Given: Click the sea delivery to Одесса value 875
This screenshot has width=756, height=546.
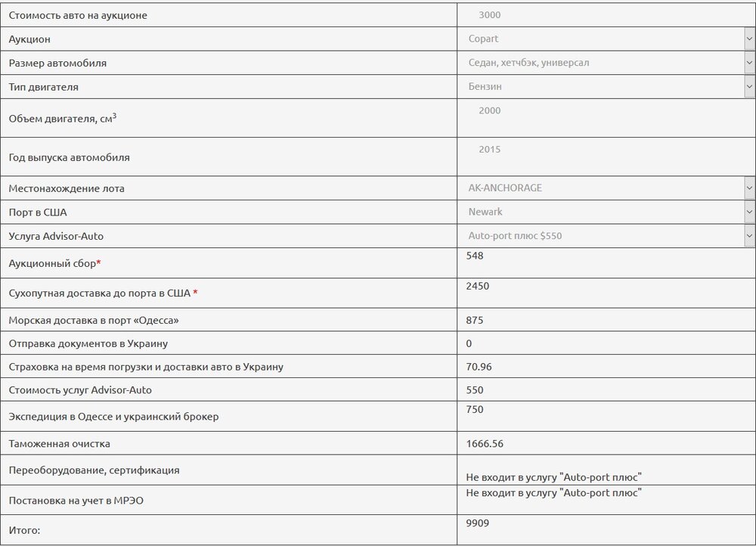Looking at the screenshot, I should 475,320.
